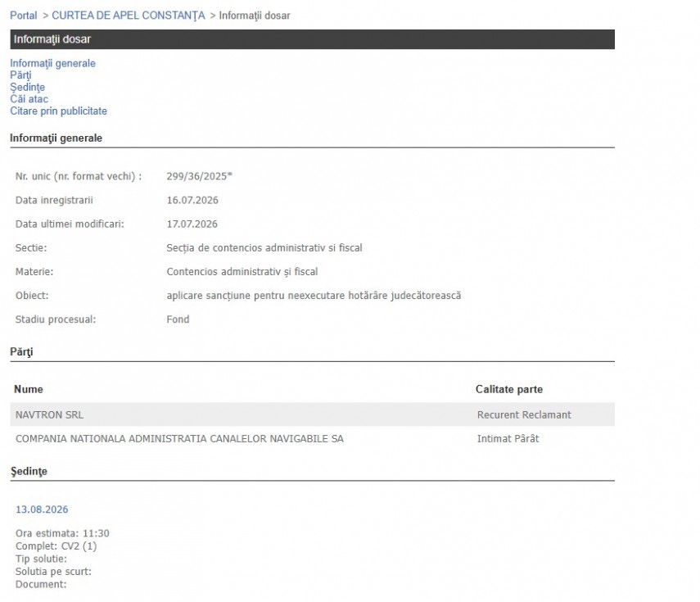Click the Ora estimata: 11:30 line

pyautogui.click(x=62, y=533)
